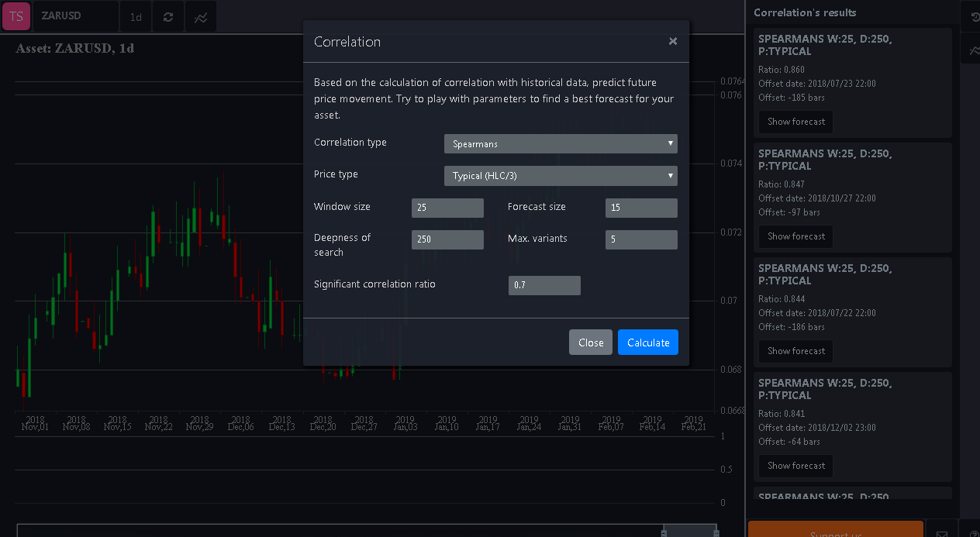980x537 pixels.
Task: Click the Calculate button
Action: tap(648, 343)
